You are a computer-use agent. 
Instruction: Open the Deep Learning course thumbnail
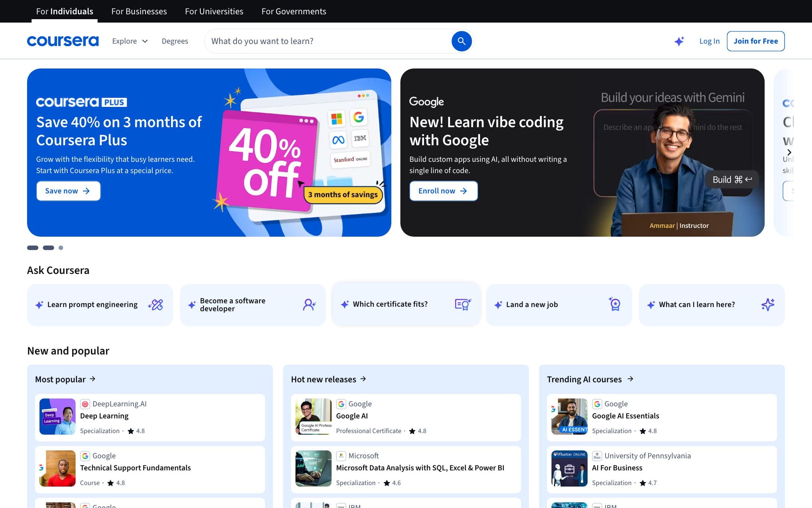[x=58, y=417]
